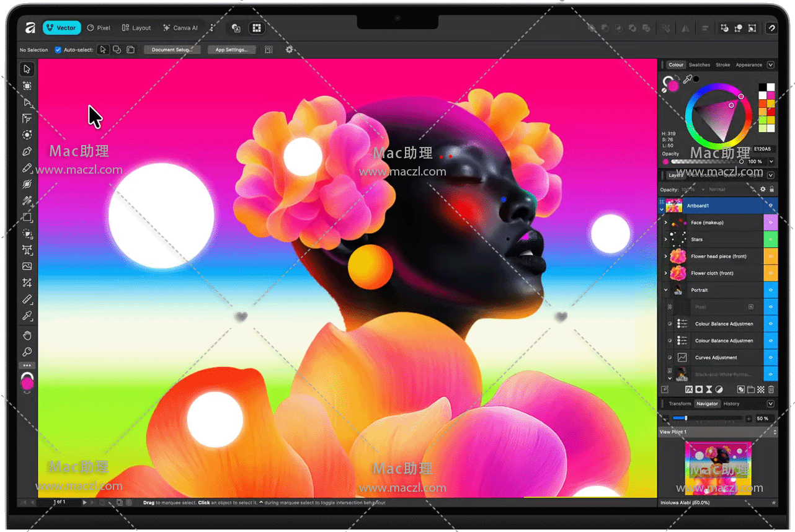795x532 pixels.
Task: Select the Pen tool in the toolbar
Action: 27,151
